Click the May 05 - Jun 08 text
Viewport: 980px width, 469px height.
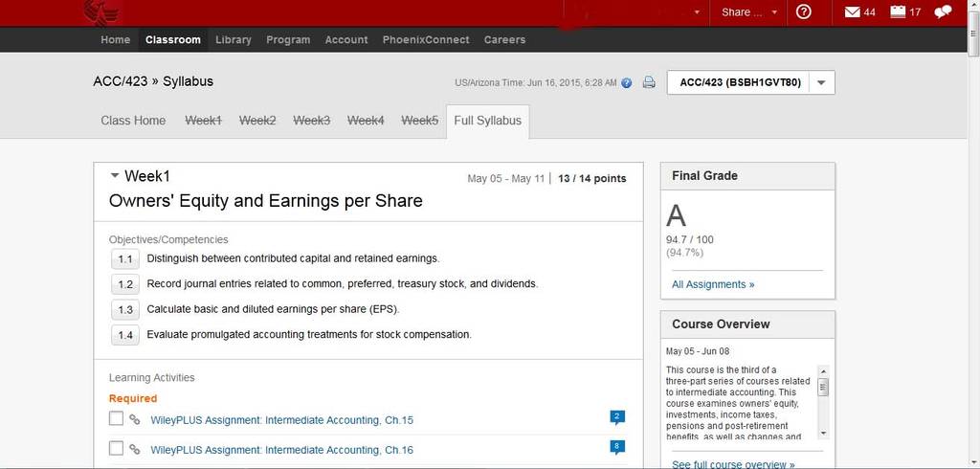698,351
